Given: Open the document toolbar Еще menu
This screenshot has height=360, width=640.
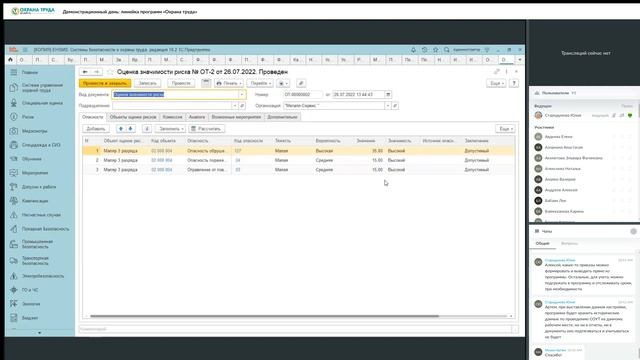Looking at the screenshot, I should tap(496, 83).
